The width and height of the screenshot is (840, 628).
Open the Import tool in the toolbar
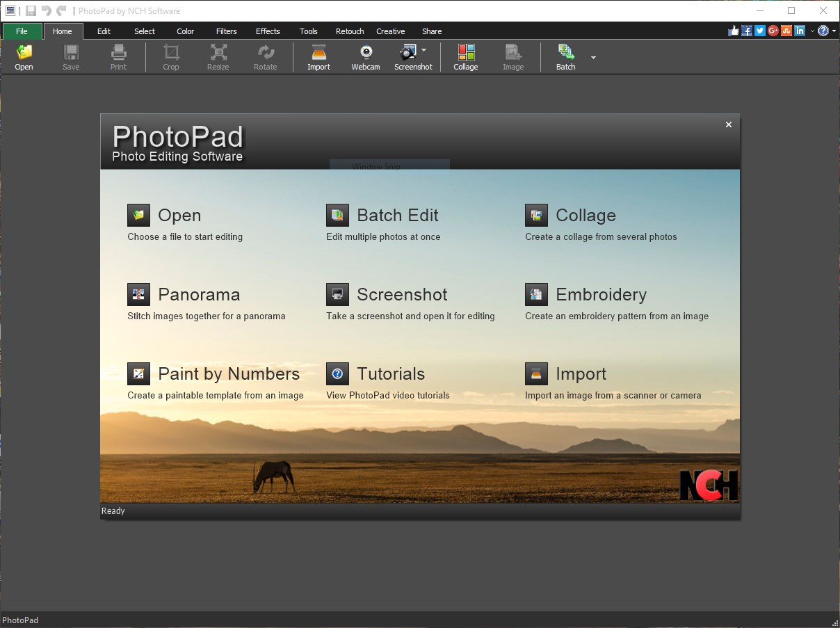[x=318, y=56]
